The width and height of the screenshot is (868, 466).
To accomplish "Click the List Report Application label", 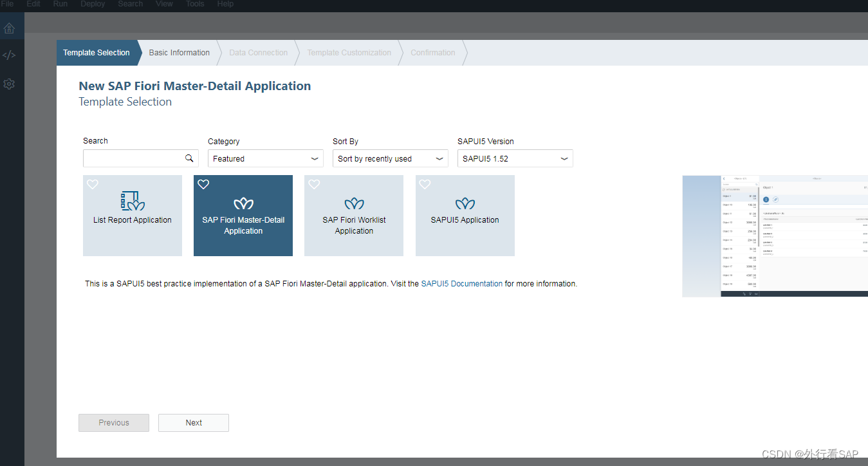I will tap(133, 220).
